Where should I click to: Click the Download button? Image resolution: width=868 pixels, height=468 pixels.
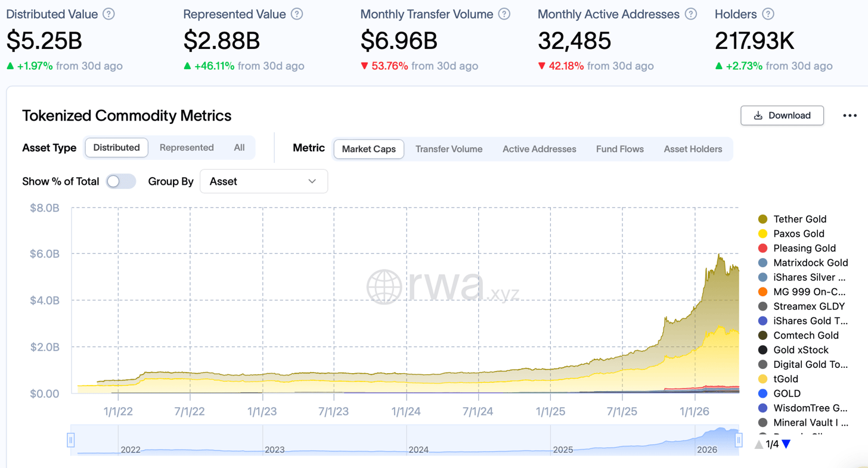tap(782, 115)
